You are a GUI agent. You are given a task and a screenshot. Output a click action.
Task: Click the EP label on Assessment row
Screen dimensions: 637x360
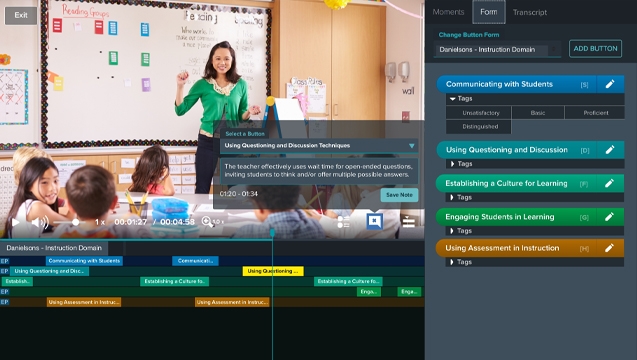(4, 302)
